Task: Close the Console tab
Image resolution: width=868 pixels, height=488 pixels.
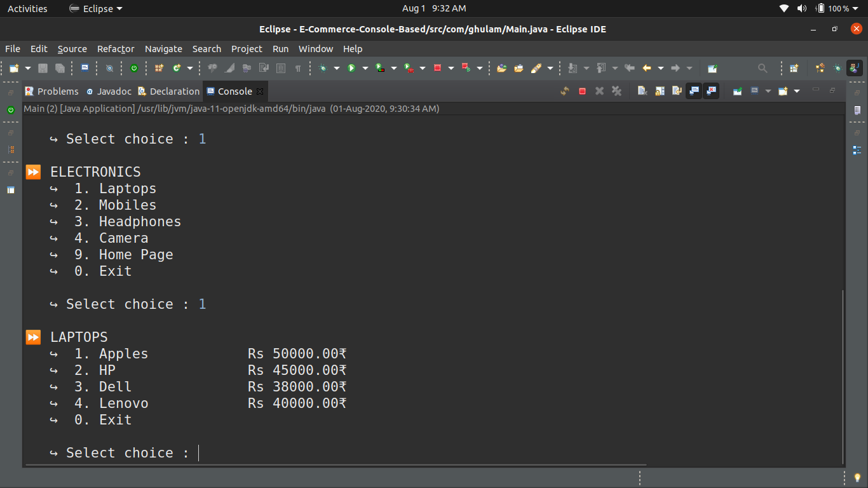Action: [x=260, y=91]
